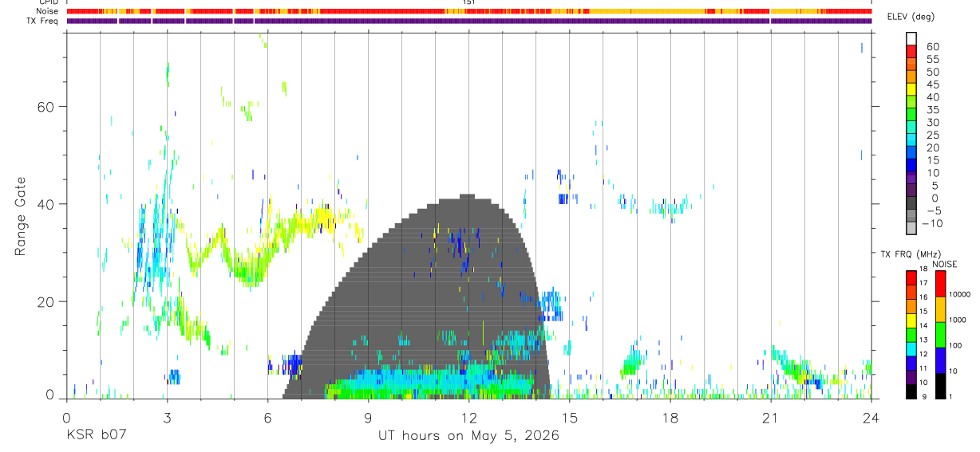The width and height of the screenshot is (980, 452).
Task: Click the green segment of the NOISE colorbar
Action: click(940, 335)
